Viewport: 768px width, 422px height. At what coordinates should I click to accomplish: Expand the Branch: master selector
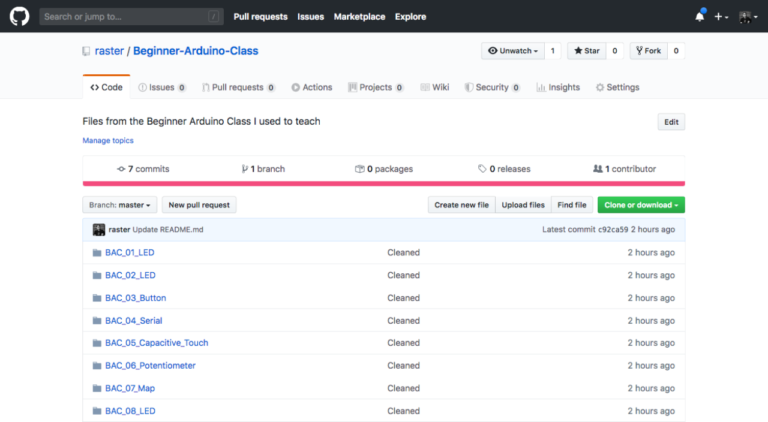coord(120,205)
